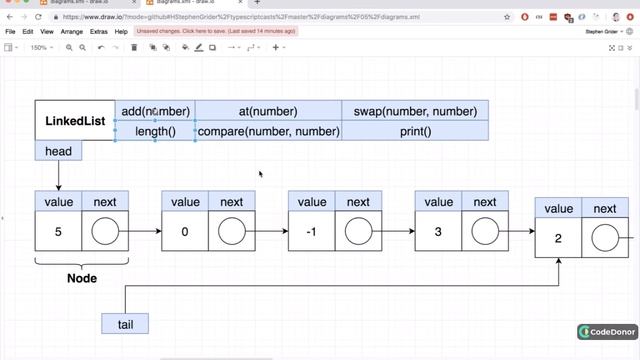Close the second draw.io browser tab

pyautogui.click(x=240, y=2)
